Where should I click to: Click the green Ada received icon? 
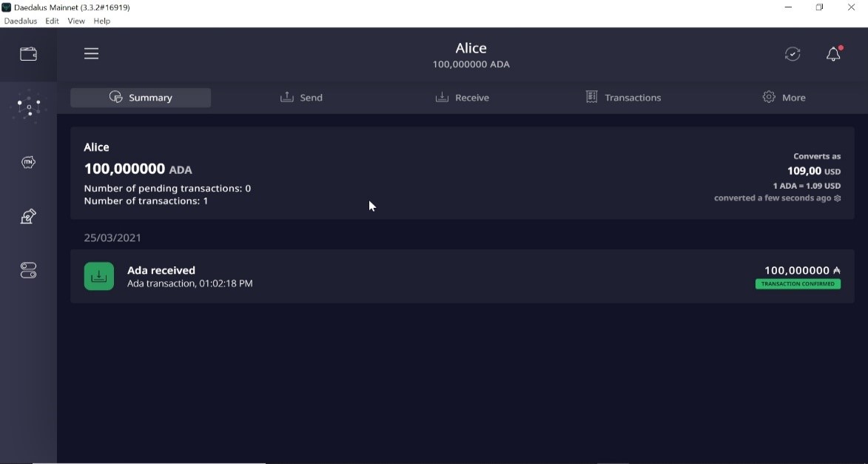(99, 276)
